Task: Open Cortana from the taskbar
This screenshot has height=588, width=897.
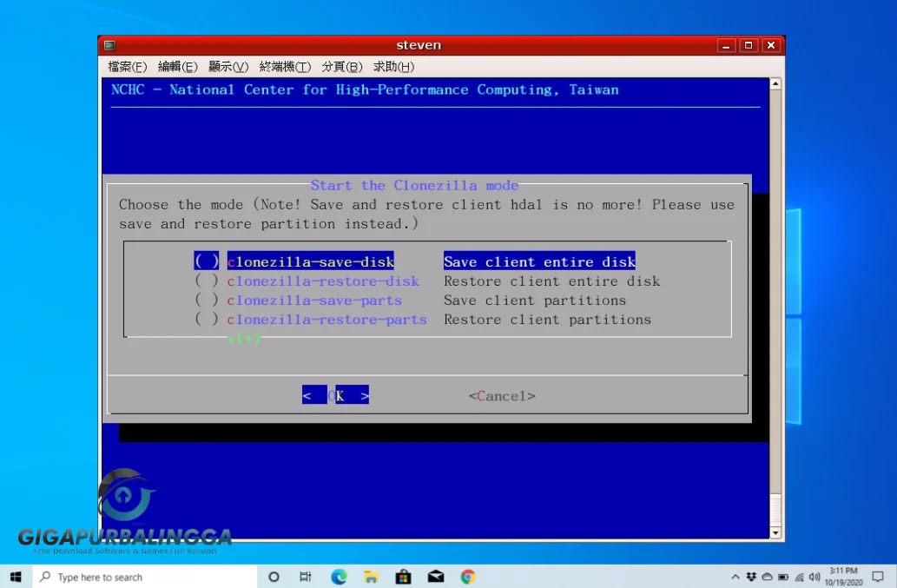Action: (274, 577)
